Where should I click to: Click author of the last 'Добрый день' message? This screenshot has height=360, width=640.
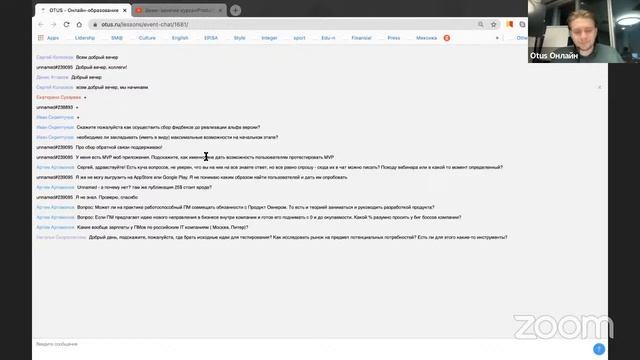pos(61,238)
